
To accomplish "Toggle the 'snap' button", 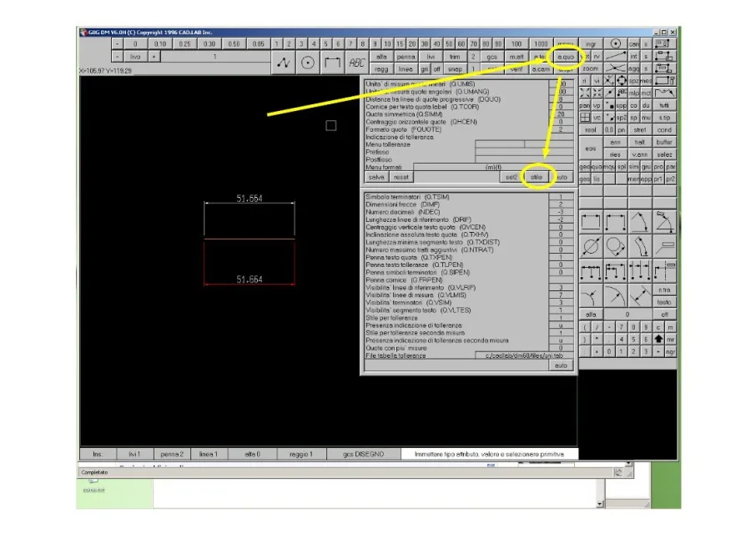I will tap(455, 69).
